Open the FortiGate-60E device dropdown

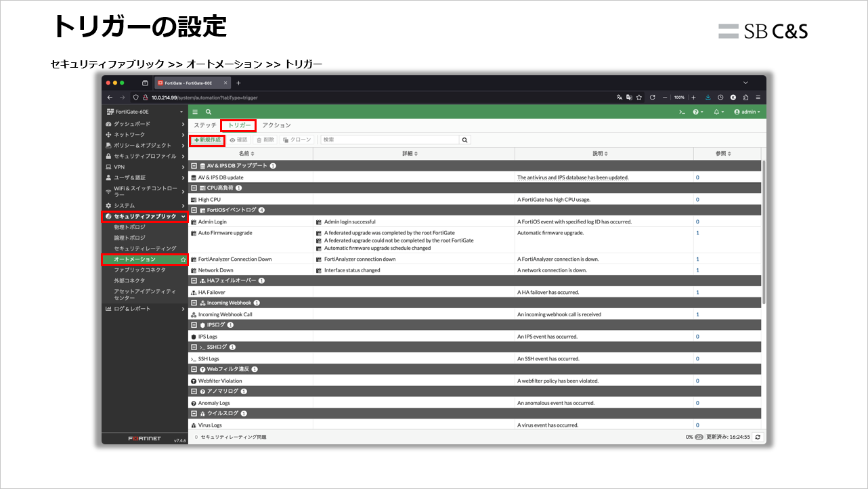144,112
